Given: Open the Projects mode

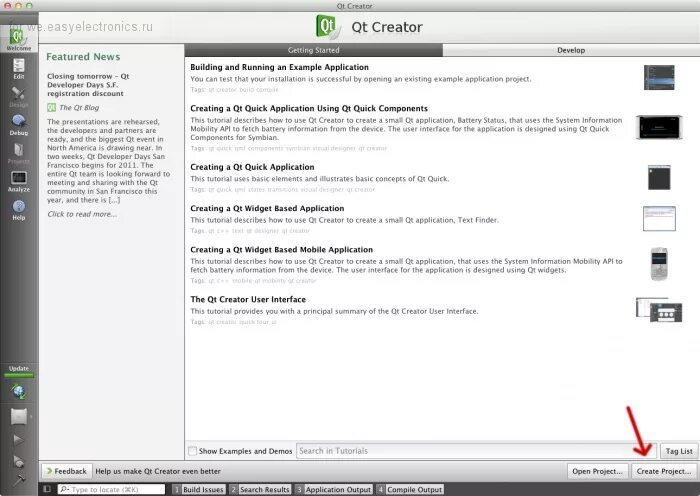Looking at the screenshot, I should point(19,154).
